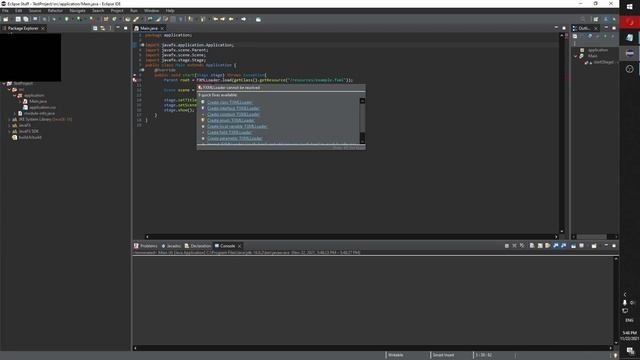640x360 pixels.
Task: Click the 'Create local variable FXMLLoader' quick fix
Action: (237, 127)
